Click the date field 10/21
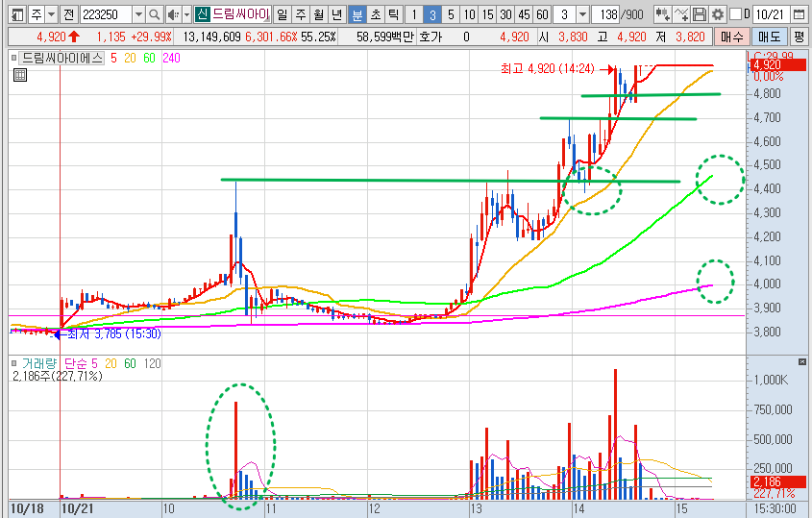 pos(770,14)
